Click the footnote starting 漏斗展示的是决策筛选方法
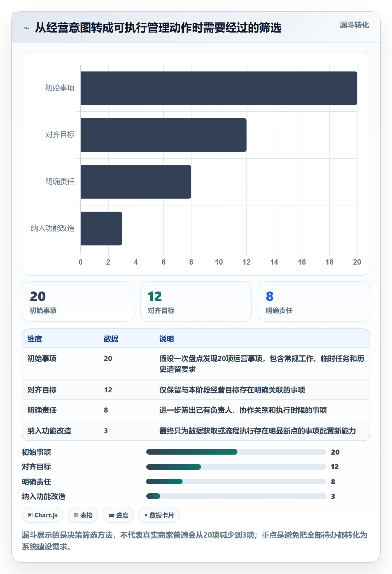Image resolution: width=392 pixels, height=574 pixels. pos(194,541)
